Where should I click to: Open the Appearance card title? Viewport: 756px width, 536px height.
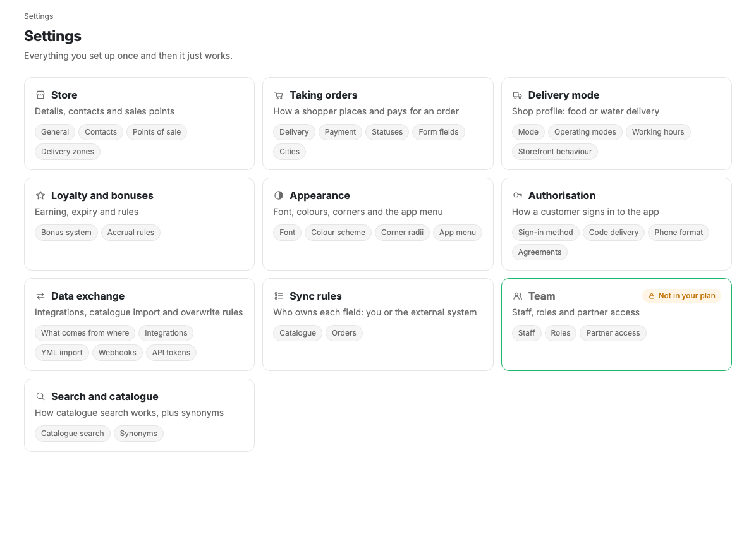click(320, 195)
